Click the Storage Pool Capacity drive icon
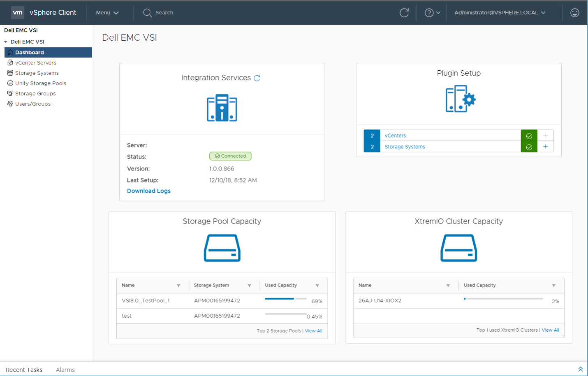This screenshot has width=588, height=376. coord(222,248)
